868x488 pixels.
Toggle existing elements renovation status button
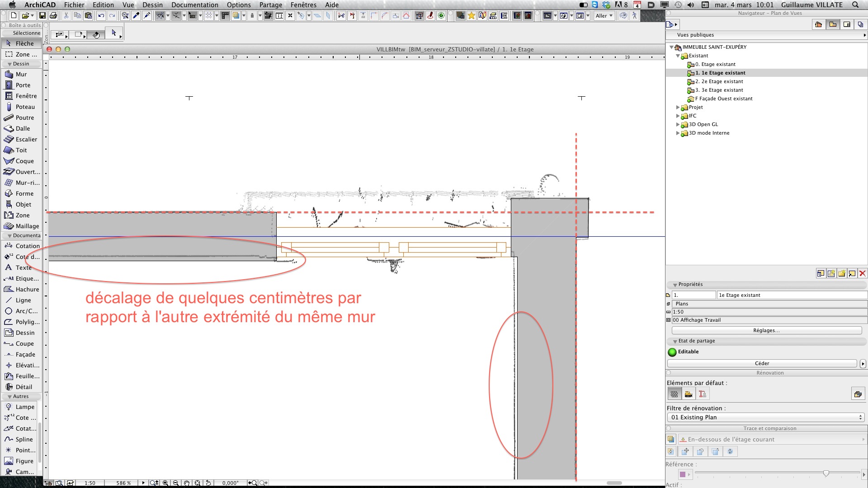click(674, 394)
